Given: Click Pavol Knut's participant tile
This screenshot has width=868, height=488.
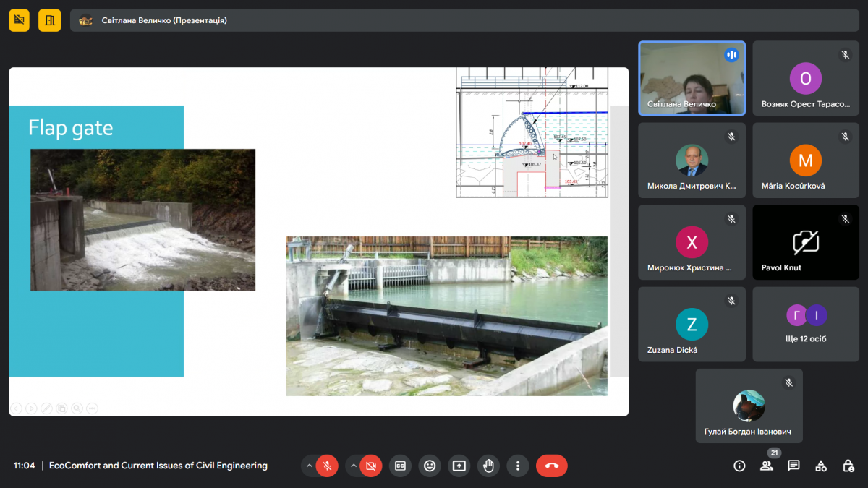Looking at the screenshot, I should point(806,242).
